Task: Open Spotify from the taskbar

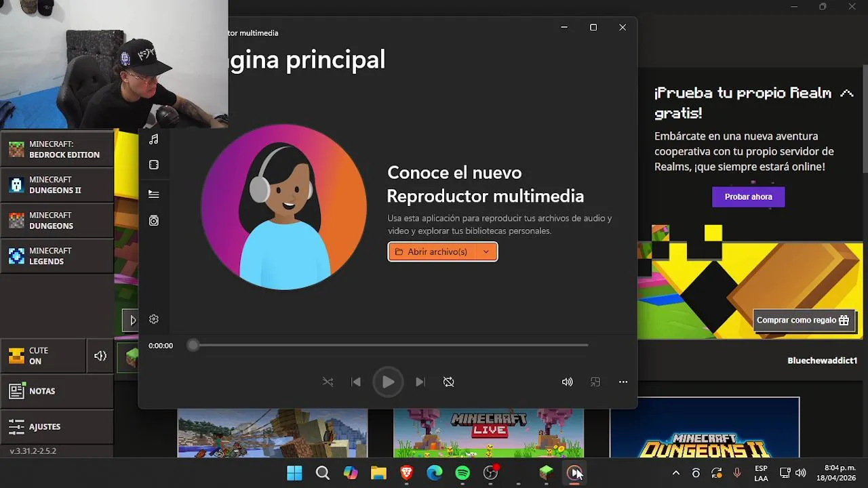Action: (x=462, y=473)
